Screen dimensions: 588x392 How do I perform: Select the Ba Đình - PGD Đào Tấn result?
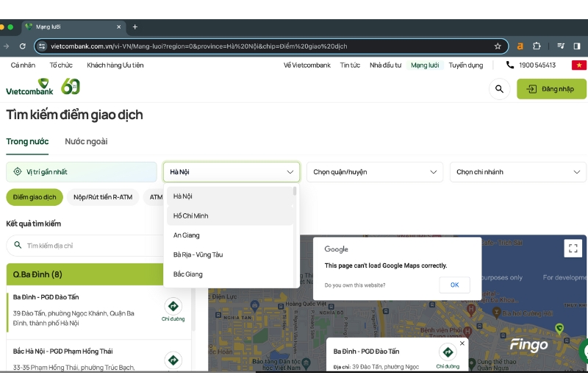99,313
